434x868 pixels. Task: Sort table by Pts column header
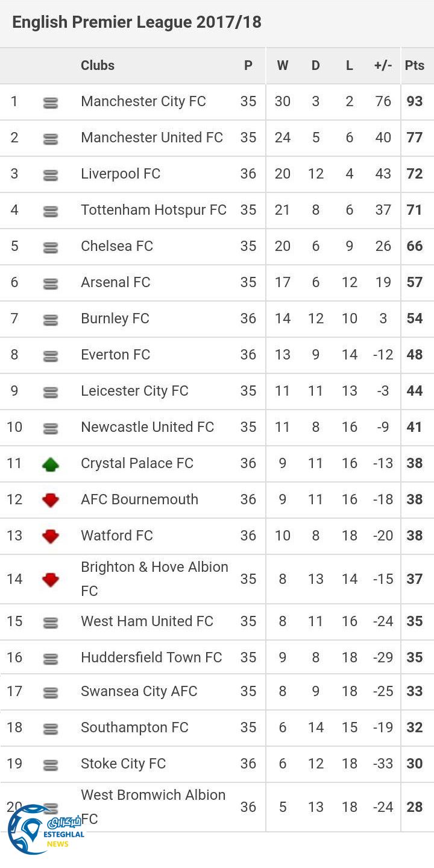415,66
